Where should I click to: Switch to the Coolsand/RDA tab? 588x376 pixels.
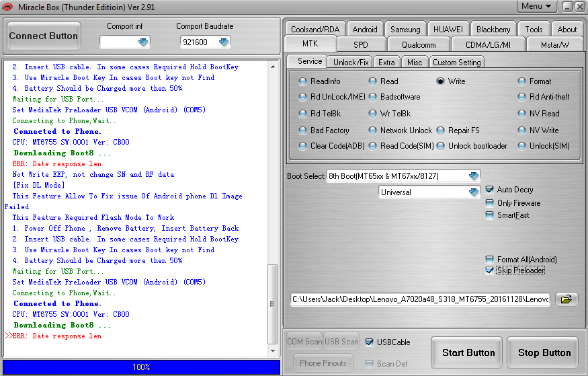click(x=315, y=30)
